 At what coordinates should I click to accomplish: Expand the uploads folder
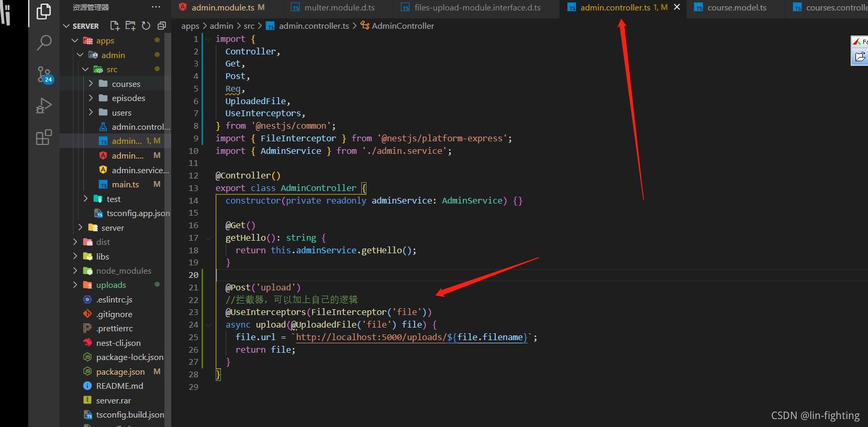pos(75,285)
